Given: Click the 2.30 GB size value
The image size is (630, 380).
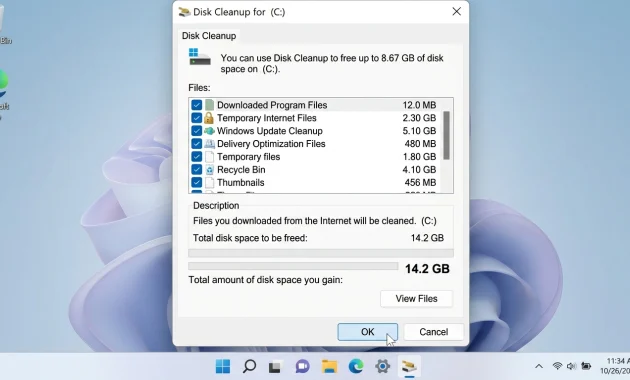Looking at the screenshot, I should click(419, 118).
